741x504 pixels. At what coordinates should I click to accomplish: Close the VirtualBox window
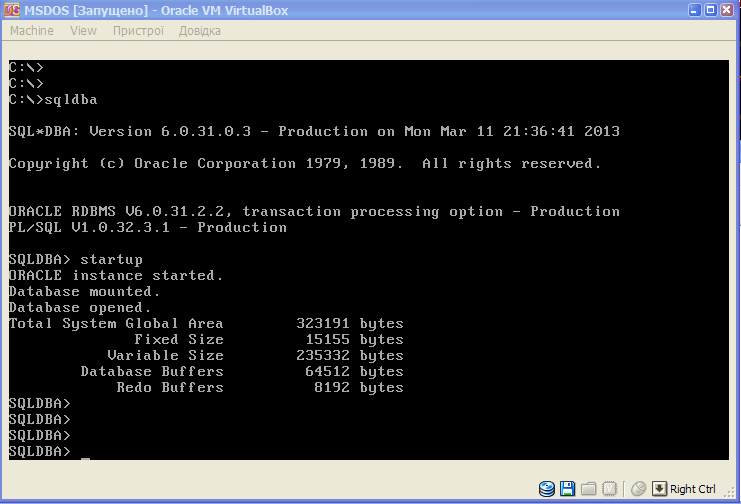click(727, 10)
